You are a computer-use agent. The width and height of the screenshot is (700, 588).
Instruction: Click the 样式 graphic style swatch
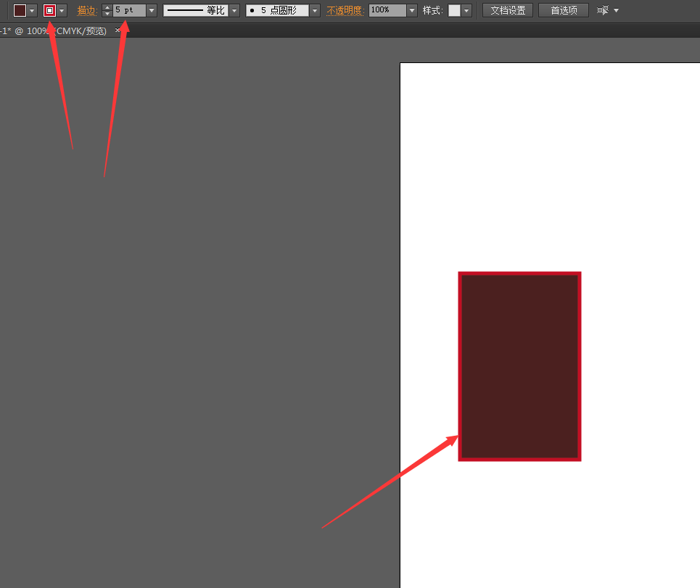pyautogui.click(x=454, y=10)
